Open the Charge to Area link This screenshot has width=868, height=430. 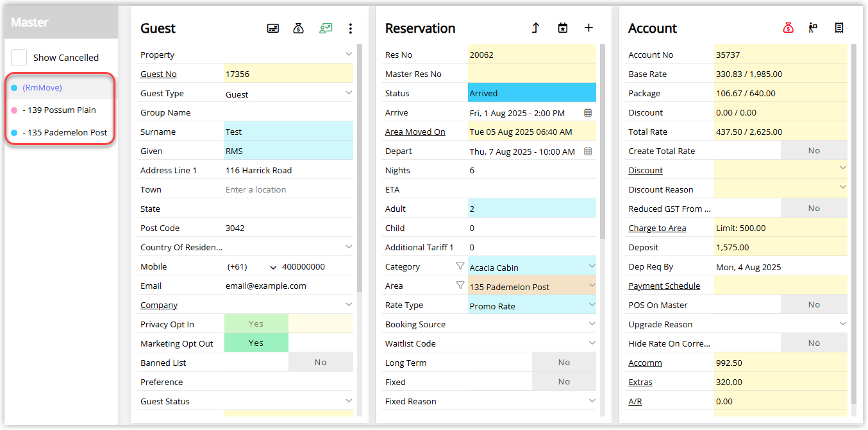pyautogui.click(x=657, y=228)
